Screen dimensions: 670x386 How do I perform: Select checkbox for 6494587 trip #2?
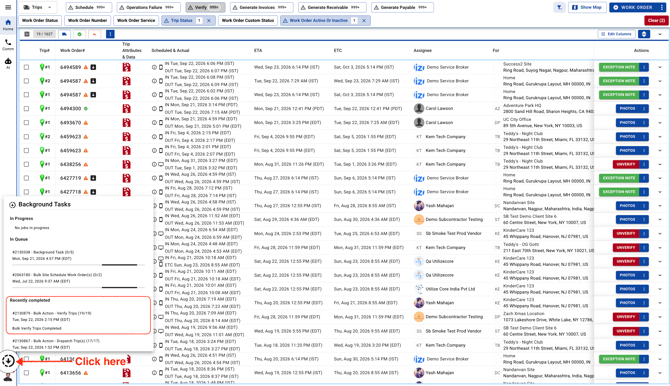click(26, 81)
